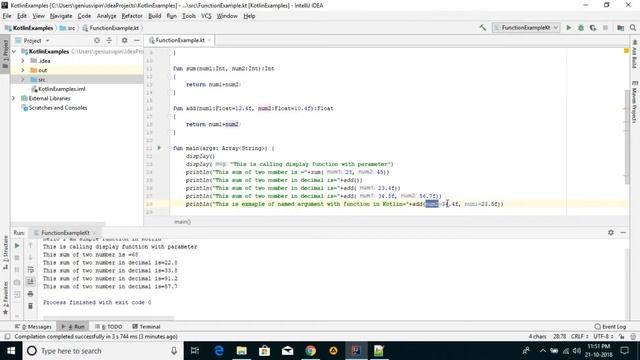Open Task View on the taskbar

(x=195, y=351)
